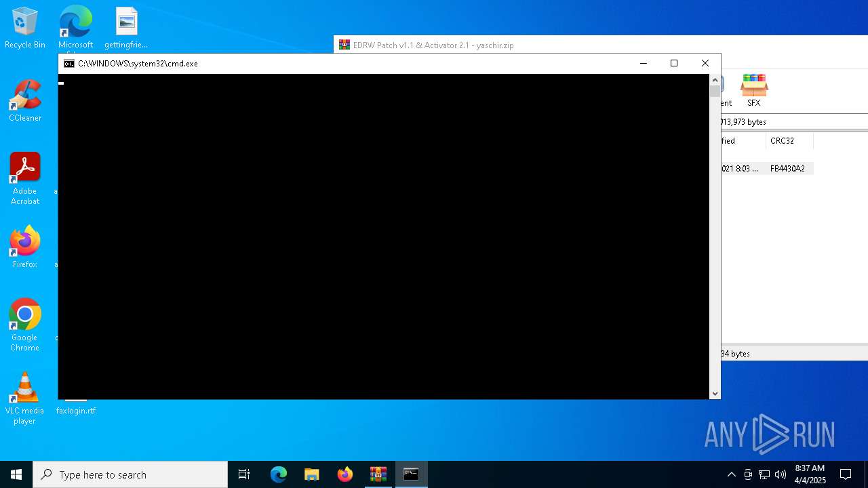The image size is (868, 488).
Task: Open the volume control tray icon
Action: click(x=781, y=474)
